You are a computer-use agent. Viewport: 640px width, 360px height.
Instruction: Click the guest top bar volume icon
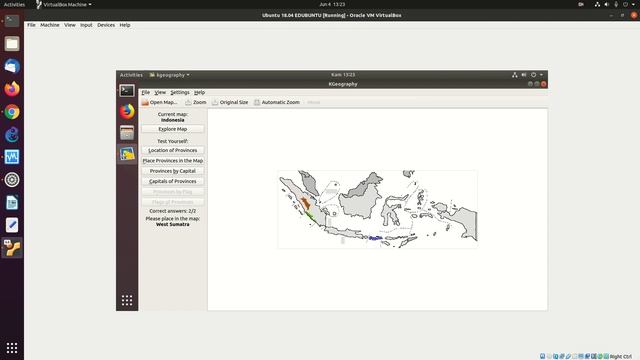point(524,75)
